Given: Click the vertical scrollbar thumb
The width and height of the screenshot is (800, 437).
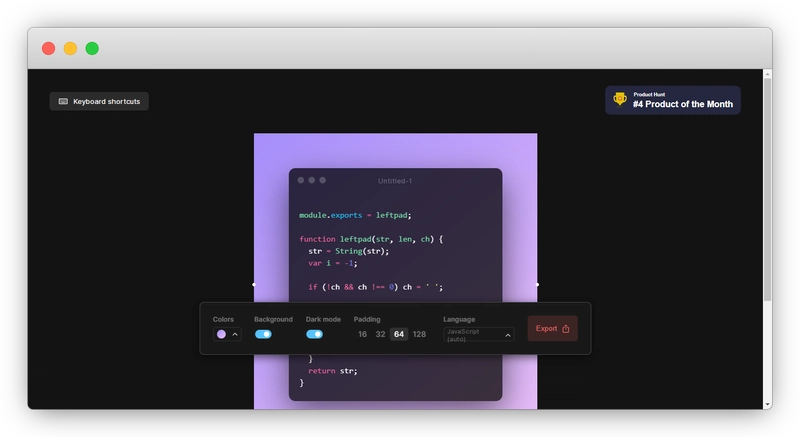Looking at the screenshot, I should (x=767, y=189).
